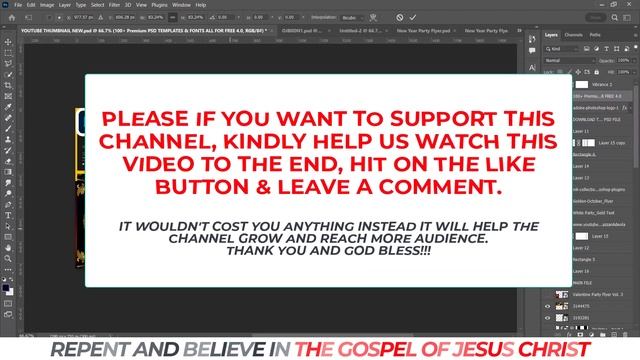
Task: Expand effects on adobe-photoshop-logo layer
Action: [631, 108]
